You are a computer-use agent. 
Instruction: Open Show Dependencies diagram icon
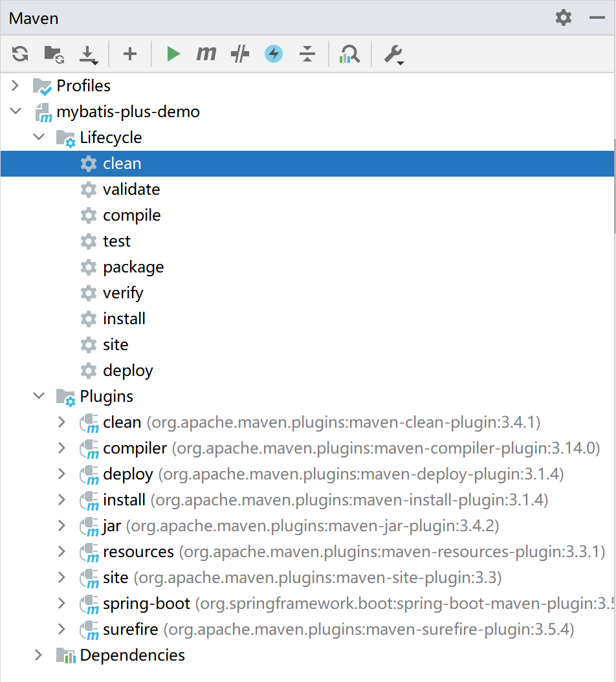[349, 54]
